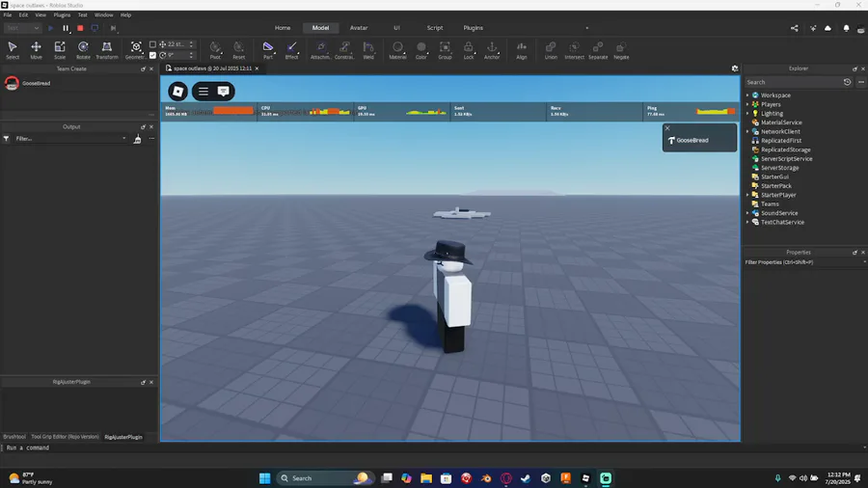Viewport: 868px width, 488px height.
Task: Click the Negate operation
Action: point(621,50)
